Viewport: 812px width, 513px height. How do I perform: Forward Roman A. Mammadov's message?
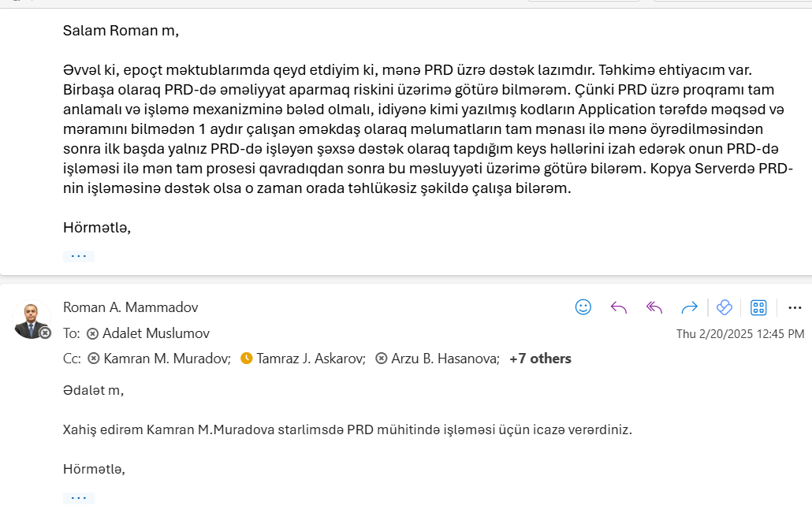pos(689,307)
